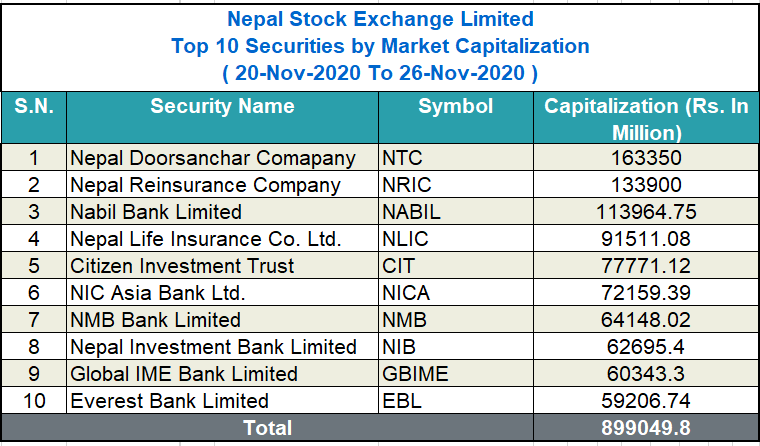Viewport: 760px width, 446px height.
Task: Select the Nepal Investment Bank Limited cell
Action: pyautogui.click(x=213, y=347)
